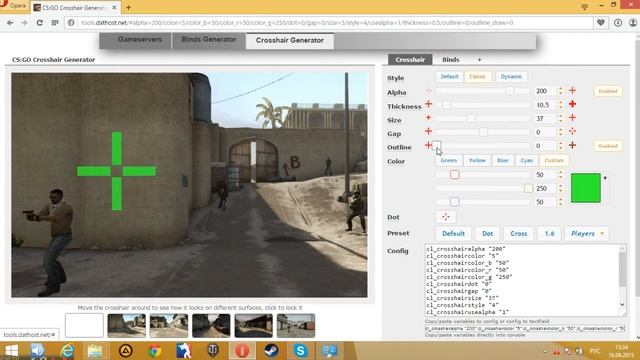Click the browser back arrow
The height and width of the screenshot is (360, 640).
pyautogui.click(x=10, y=23)
